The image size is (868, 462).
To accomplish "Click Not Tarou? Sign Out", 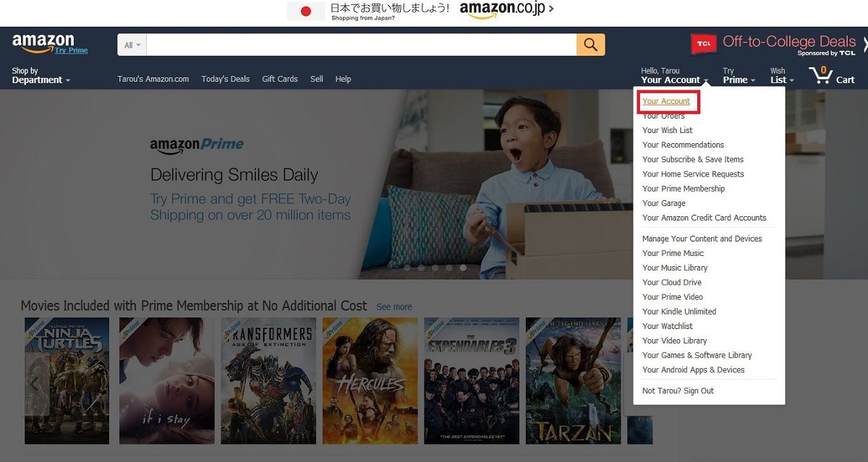I will 678,390.
